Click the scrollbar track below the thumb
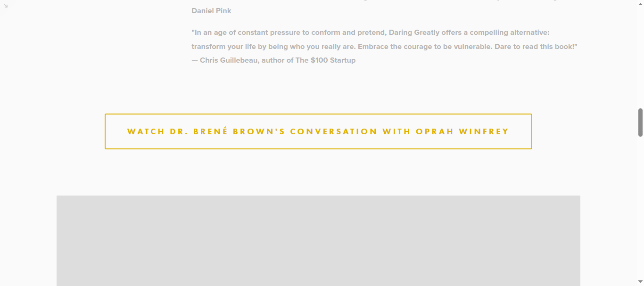Image resolution: width=644 pixels, height=286 pixels. pos(640,207)
